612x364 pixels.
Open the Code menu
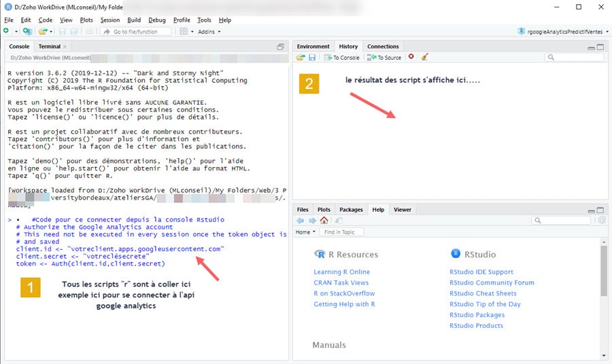46,20
